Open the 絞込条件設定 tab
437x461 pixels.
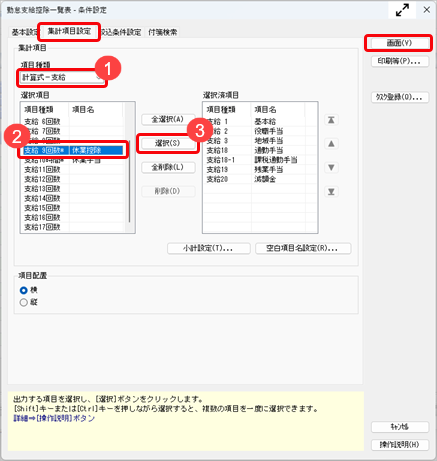point(121,32)
